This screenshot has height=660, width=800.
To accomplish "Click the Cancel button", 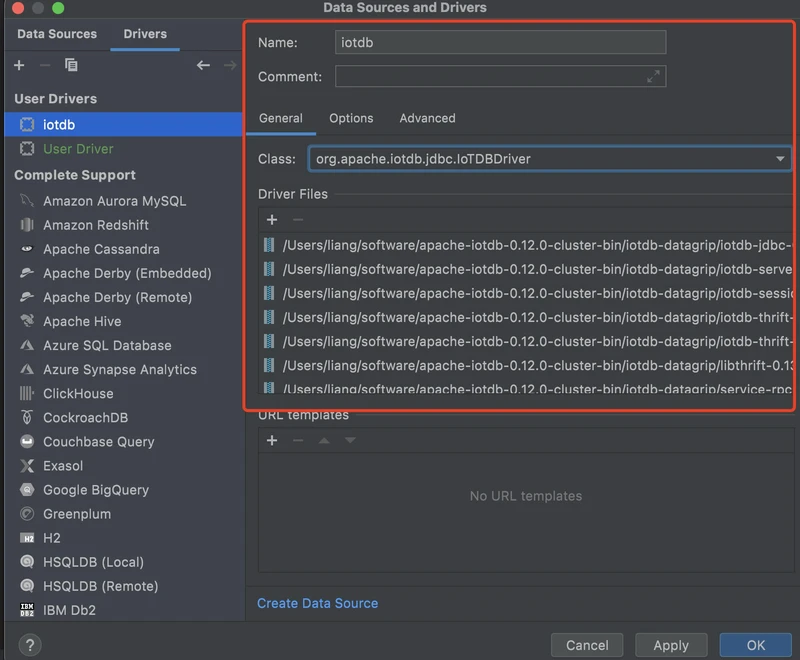I will pyautogui.click(x=587, y=645).
